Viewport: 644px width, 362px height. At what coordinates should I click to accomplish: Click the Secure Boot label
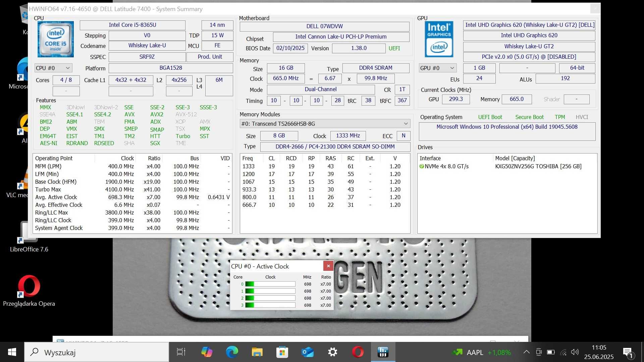pos(529,117)
